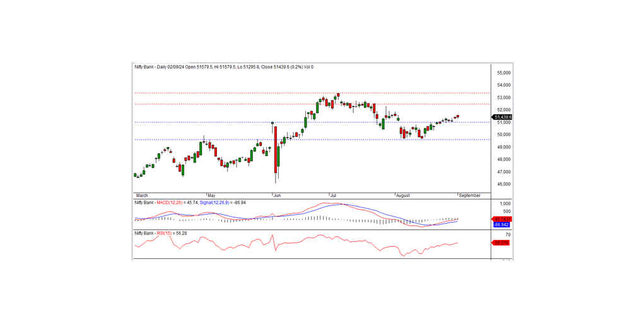Click the Nifty Bank daily chart title text
Viewport: 644px width, 331px height.
pos(225,66)
